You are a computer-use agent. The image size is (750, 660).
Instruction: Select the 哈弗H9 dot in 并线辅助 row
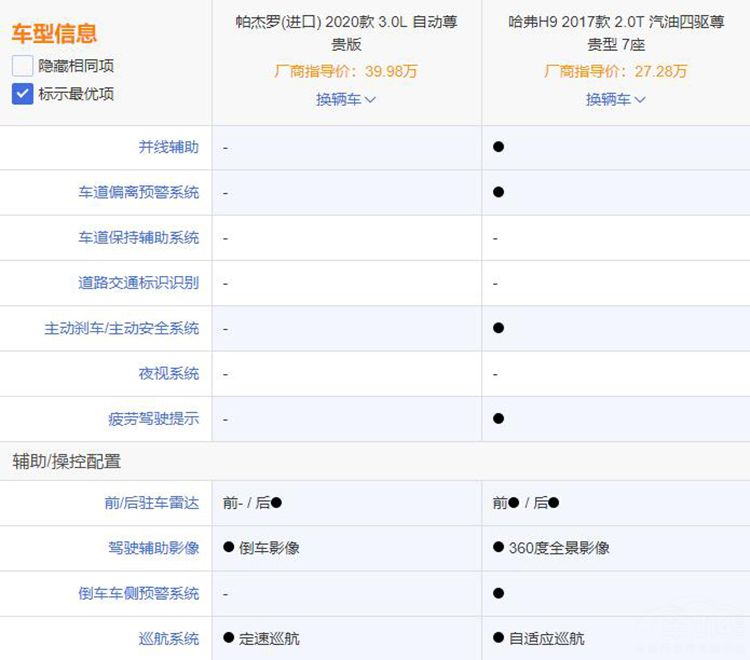498,147
